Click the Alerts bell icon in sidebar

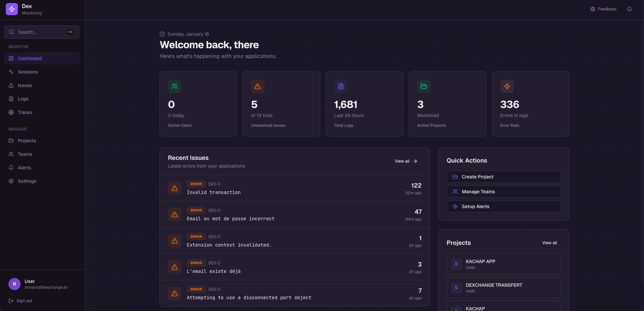(11, 167)
